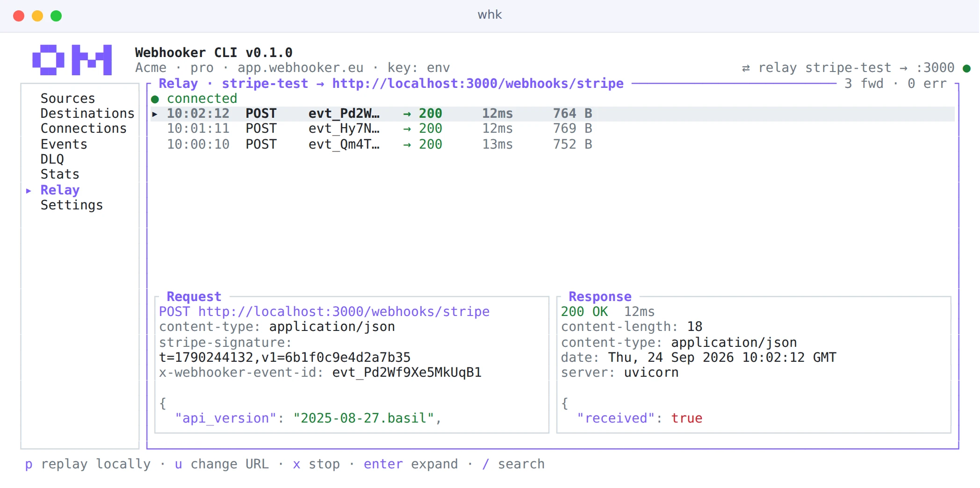
Task: Click the 10:00:10 timestamp
Action: pos(198,144)
